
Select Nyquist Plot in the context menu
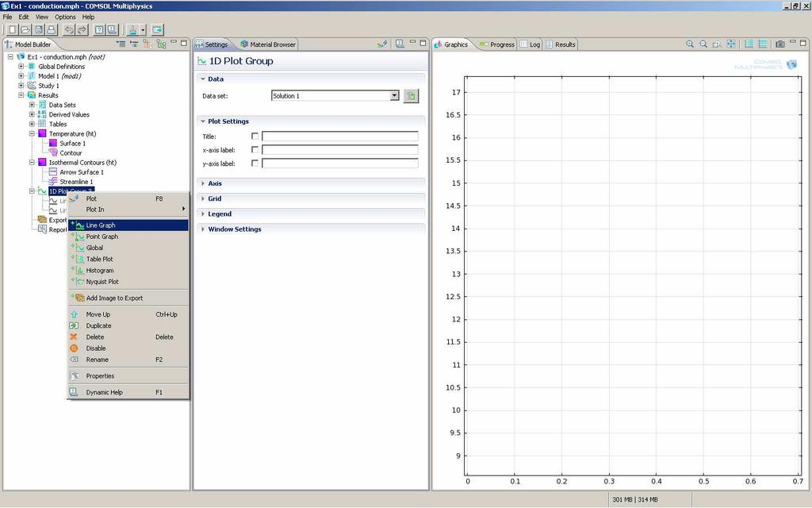128,282
